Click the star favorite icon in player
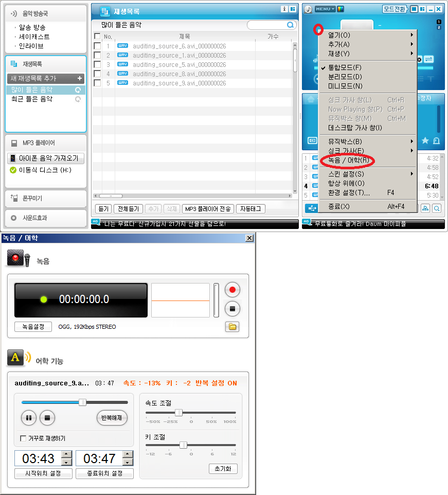The height and width of the screenshot is (495, 448). pos(425,140)
